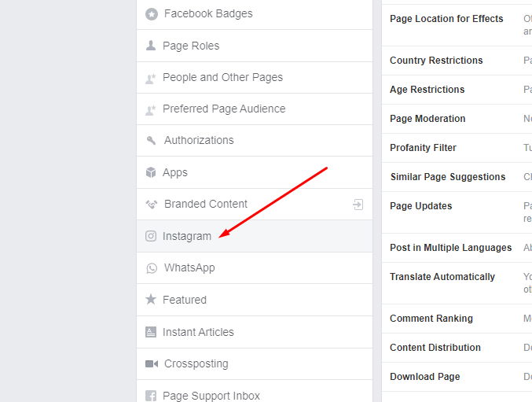The image size is (532, 402).
Task: Expand the Country Restrictions setting
Action: 457,61
